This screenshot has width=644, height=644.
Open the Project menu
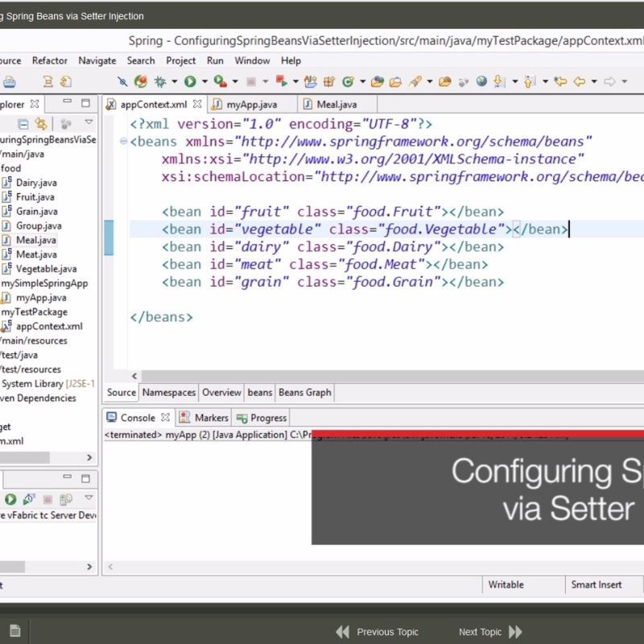pos(180,61)
